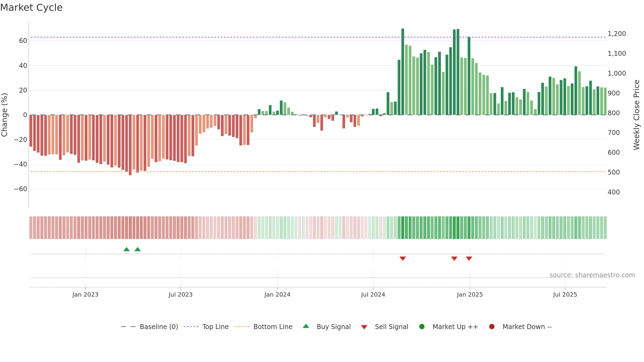Toggle the Top Line legend entry
Viewport: 644px width, 362px height.
(206, 327)
